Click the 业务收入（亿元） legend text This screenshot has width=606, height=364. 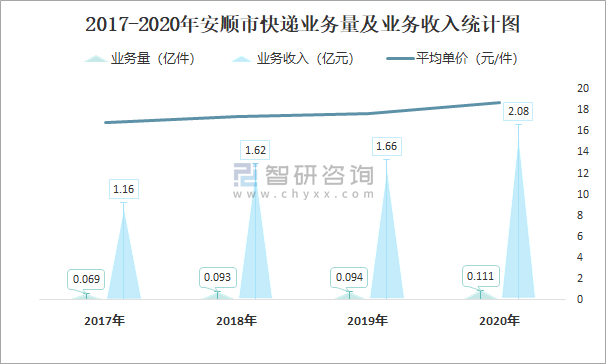coord(305,59)
